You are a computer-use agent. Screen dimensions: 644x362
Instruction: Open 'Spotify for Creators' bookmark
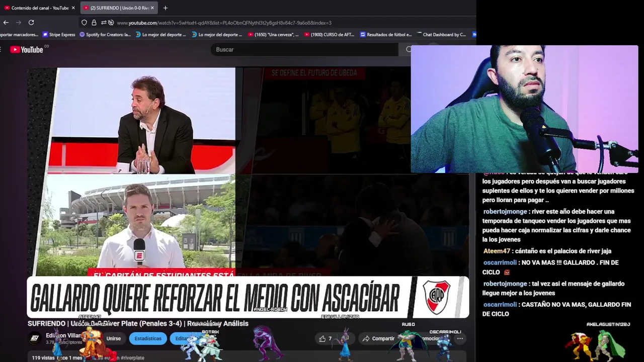point(105,35)
